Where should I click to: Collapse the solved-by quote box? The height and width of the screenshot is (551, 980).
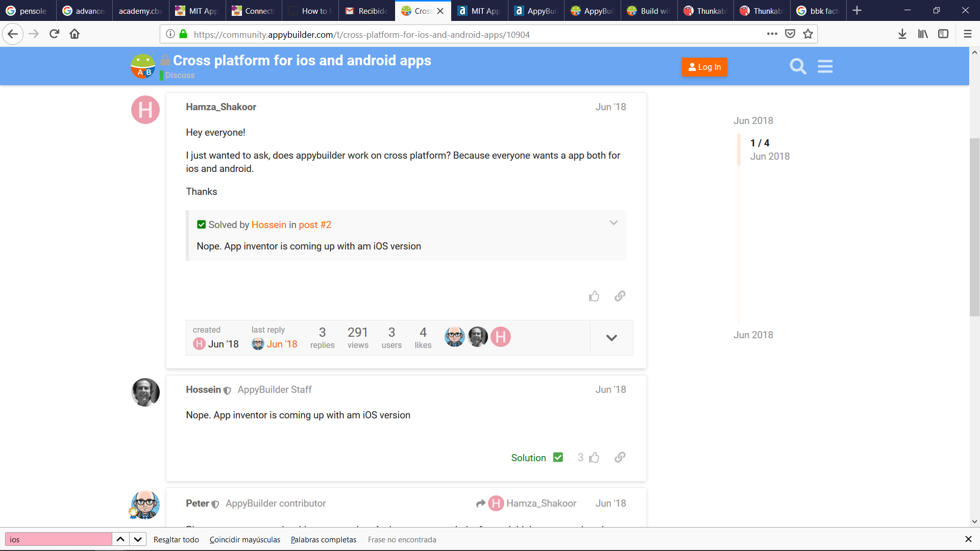614,223
